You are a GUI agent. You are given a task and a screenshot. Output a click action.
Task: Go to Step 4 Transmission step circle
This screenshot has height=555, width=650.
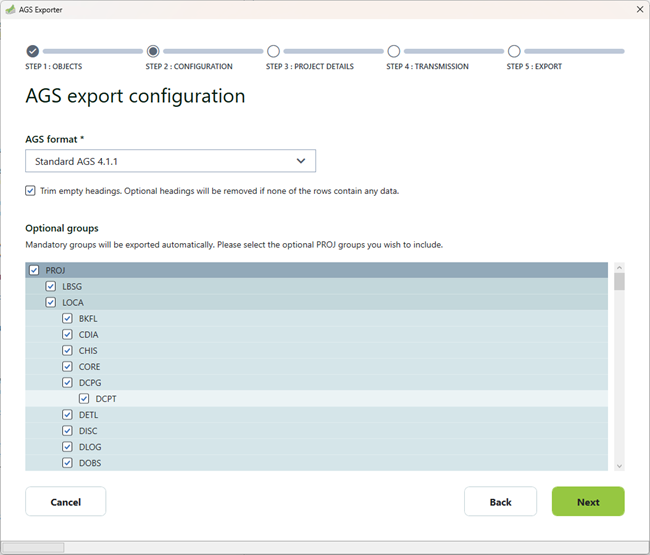pyautogui.click(x=394, y=51)
